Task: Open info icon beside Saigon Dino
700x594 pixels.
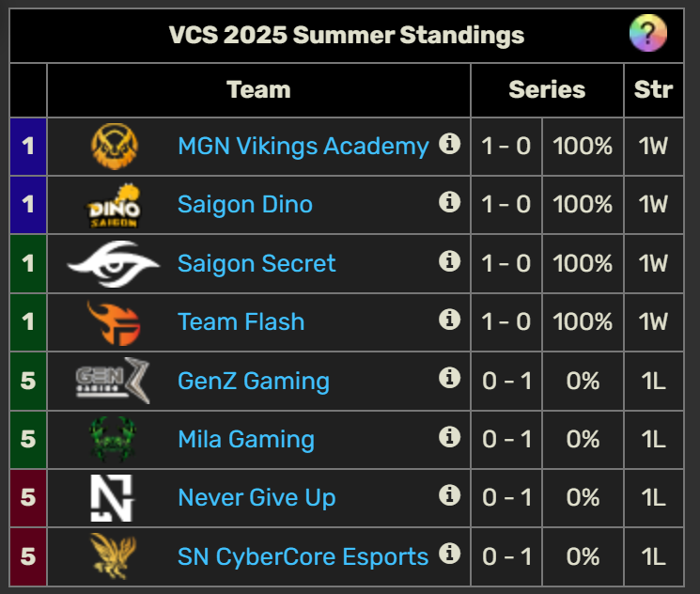Action: click(x=449, y=202)
